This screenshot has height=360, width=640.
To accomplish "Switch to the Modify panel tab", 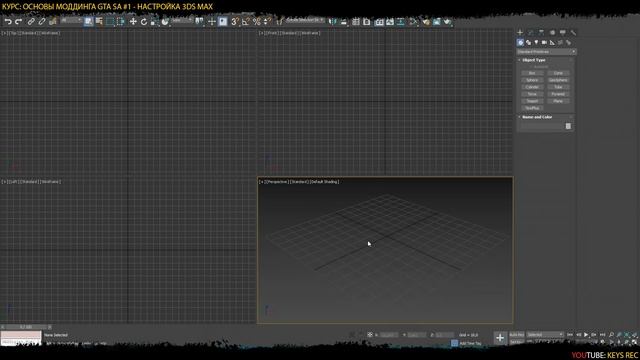I will coord(531,33).
